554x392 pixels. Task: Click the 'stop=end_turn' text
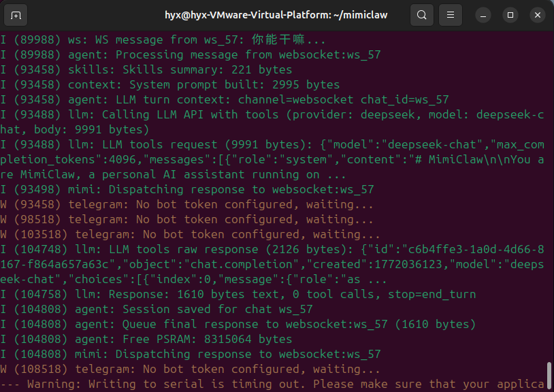[431, 294]
